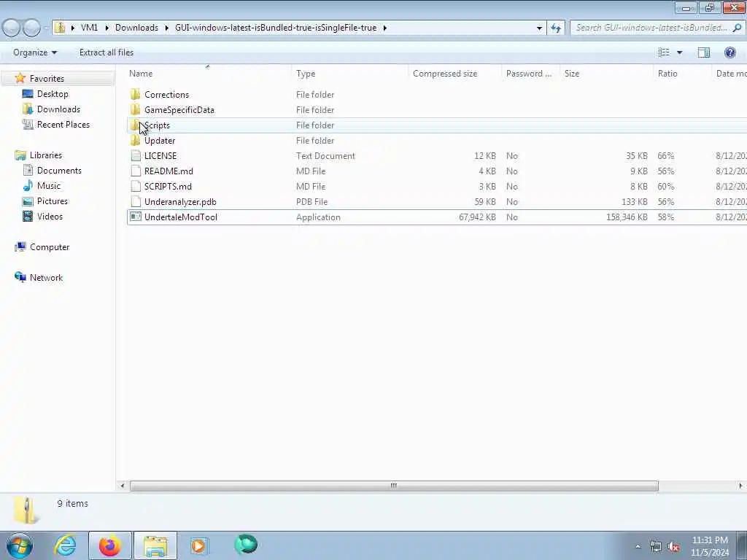Open Desktop in the navigation pane
This screenshot has height=560, width=747.
tap(53, 94)
